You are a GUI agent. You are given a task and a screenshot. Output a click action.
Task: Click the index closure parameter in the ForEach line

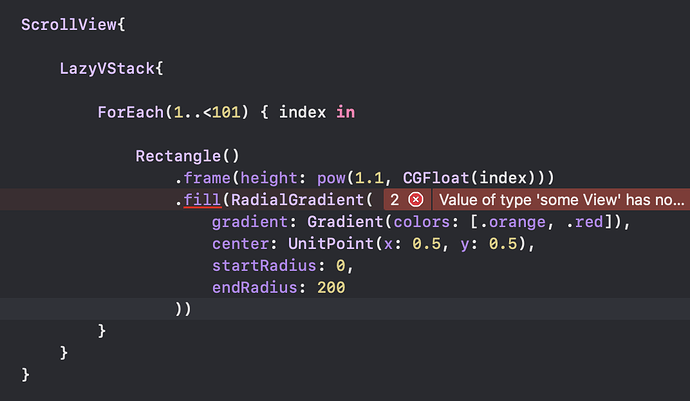pos(302,112)
